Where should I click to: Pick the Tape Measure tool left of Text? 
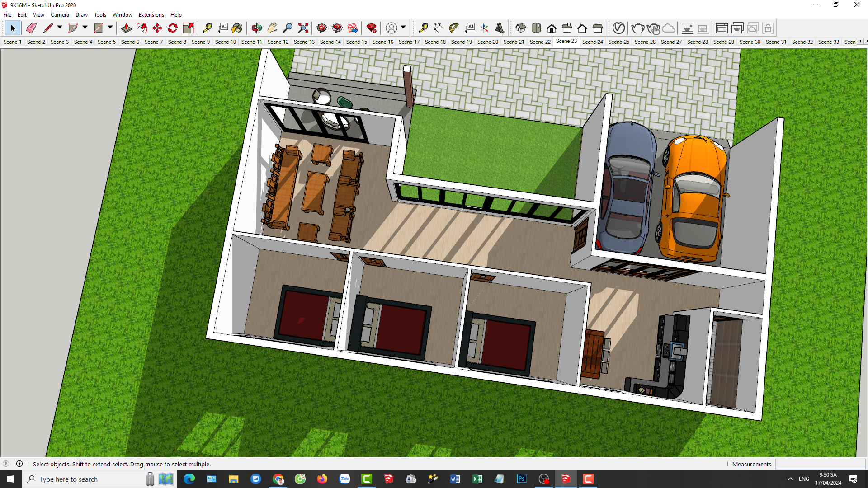point(207,28)
